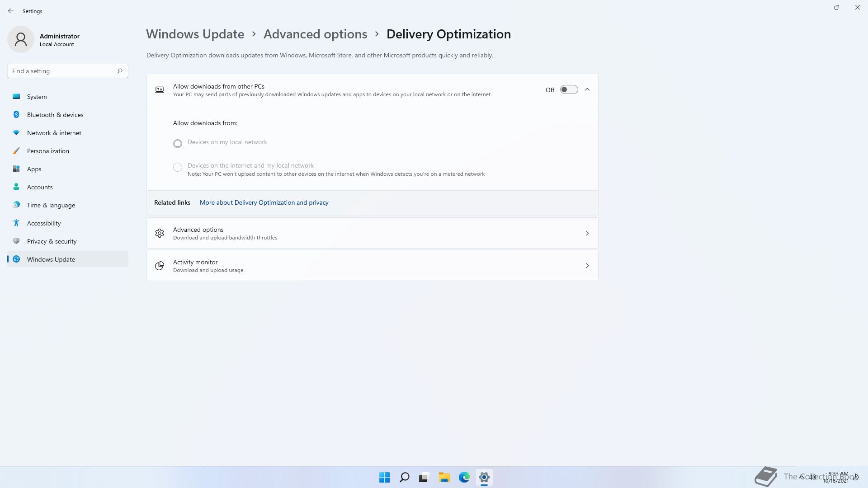Collapse the Allow downloads from other PCs section
The width and height of the screenshot is (868, 488).
point(587,89)
